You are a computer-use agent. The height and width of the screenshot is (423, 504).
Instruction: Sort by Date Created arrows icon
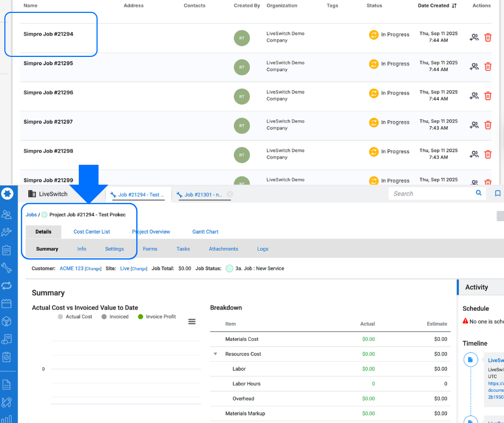tap(454, 5)
